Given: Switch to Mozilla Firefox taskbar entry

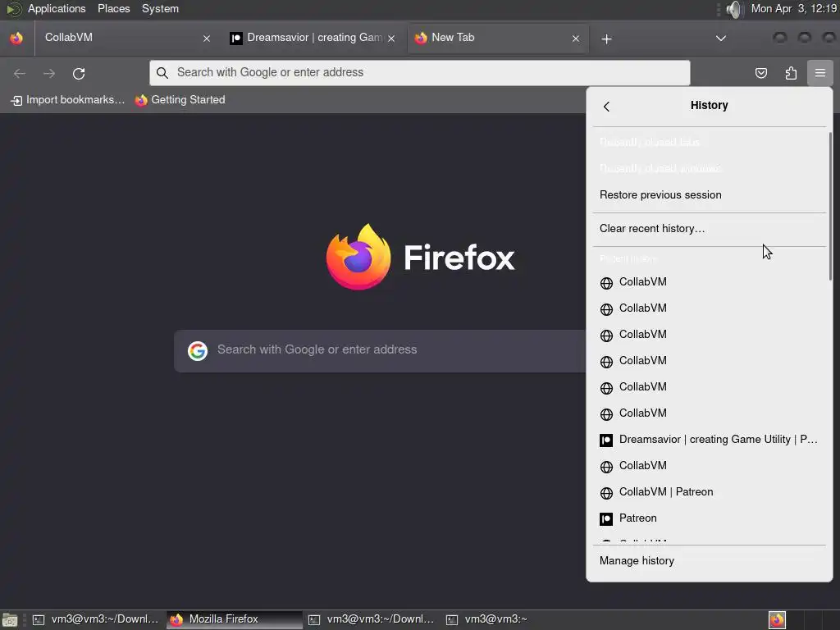Looking at the screenshot, I should (235, 619).
